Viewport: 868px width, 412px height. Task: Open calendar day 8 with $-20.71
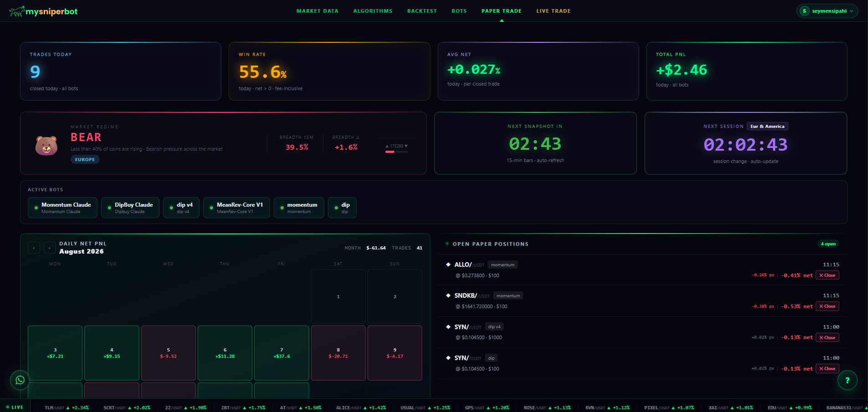click(x=338, y=353)
